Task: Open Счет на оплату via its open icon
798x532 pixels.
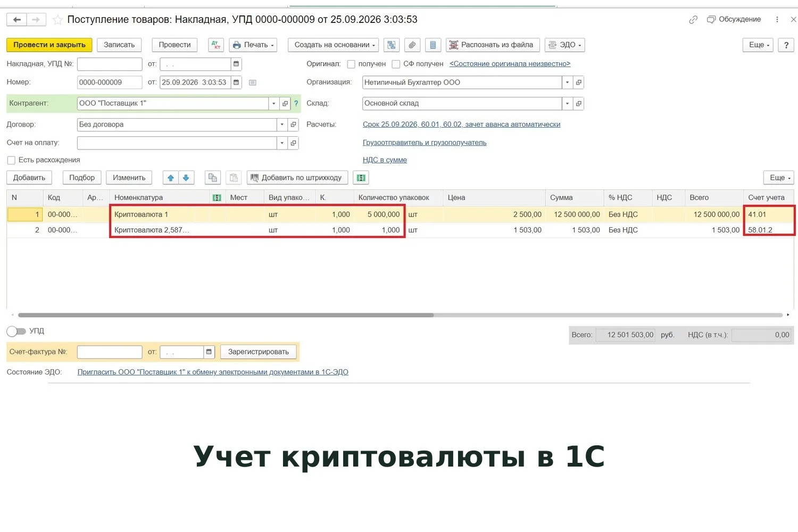Action: (x=293, y=143)
